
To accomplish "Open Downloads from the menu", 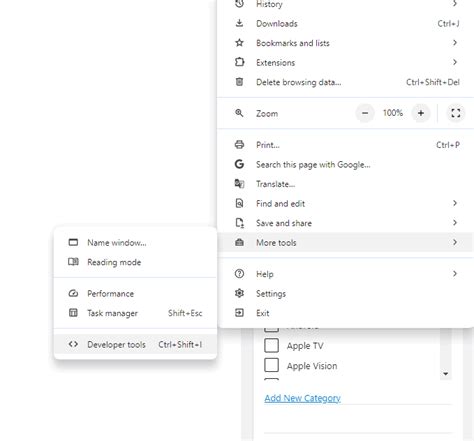I will pos(345,23).
